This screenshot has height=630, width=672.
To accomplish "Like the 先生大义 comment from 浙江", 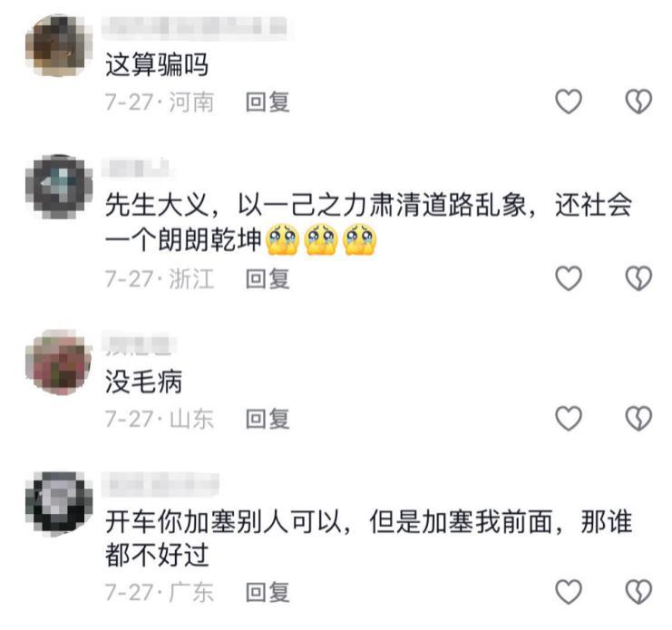I will coord(569,278).
